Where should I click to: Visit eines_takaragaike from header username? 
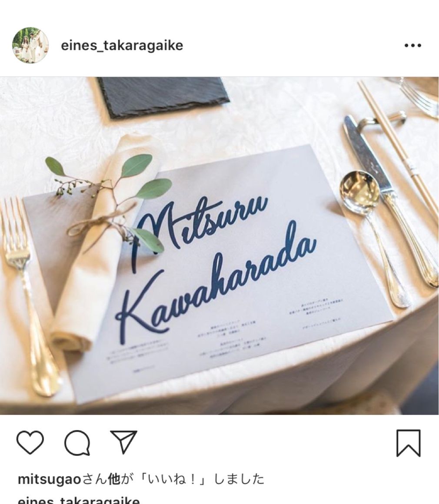pyautogui.click(x=122, y=45)
